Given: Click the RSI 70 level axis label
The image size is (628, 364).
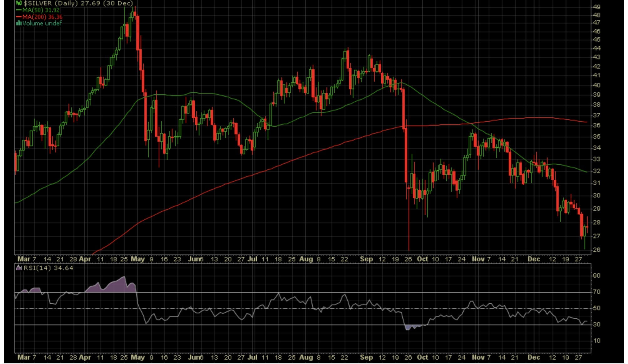Looking at the screenshot, I should click(x=596, y=292).
